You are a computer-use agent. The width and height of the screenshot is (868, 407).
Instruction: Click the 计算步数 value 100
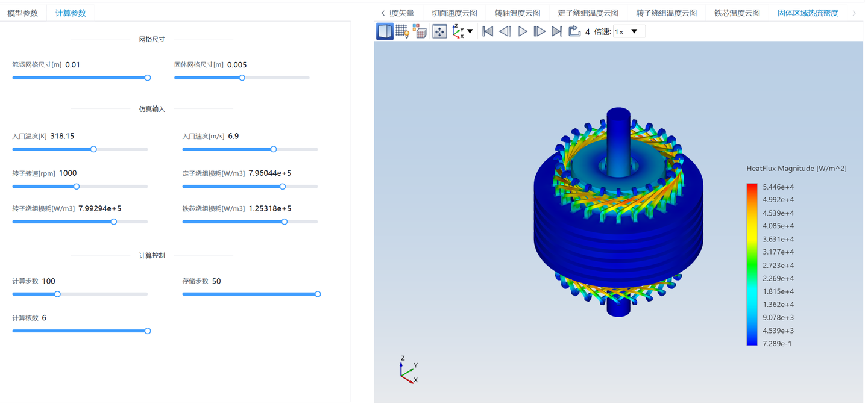click(49, 281)
